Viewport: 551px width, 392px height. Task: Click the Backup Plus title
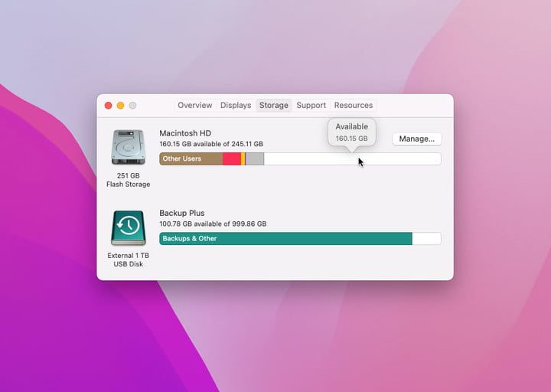[181, 213]
